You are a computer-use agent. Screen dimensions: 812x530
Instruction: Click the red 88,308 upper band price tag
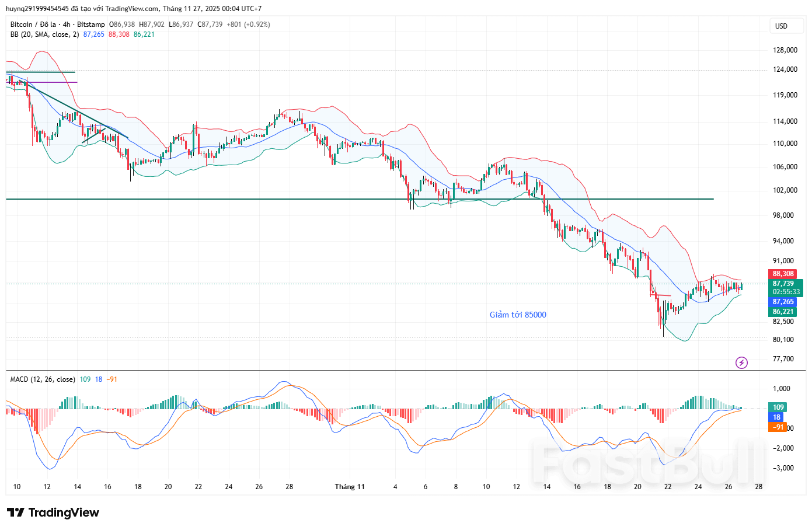[x=783, y=274]
